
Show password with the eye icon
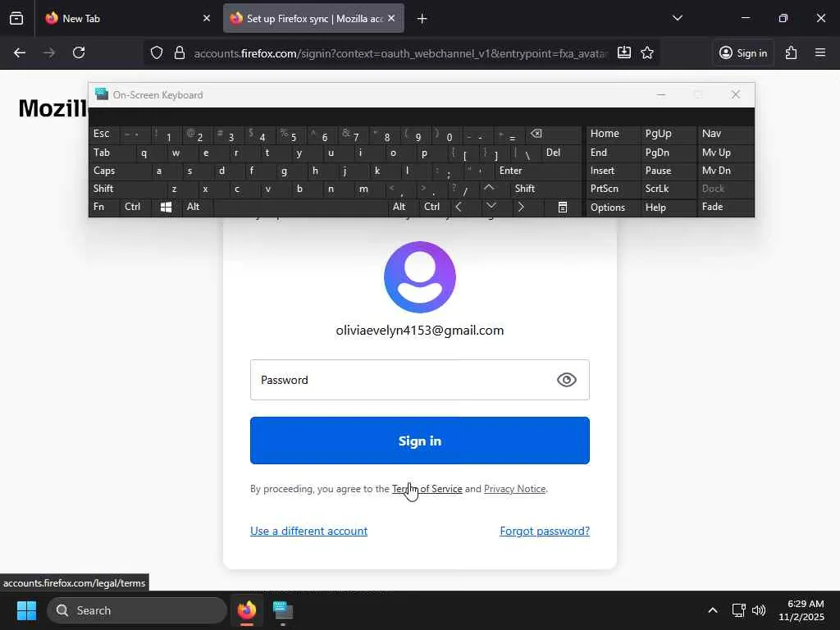(566, 380)
